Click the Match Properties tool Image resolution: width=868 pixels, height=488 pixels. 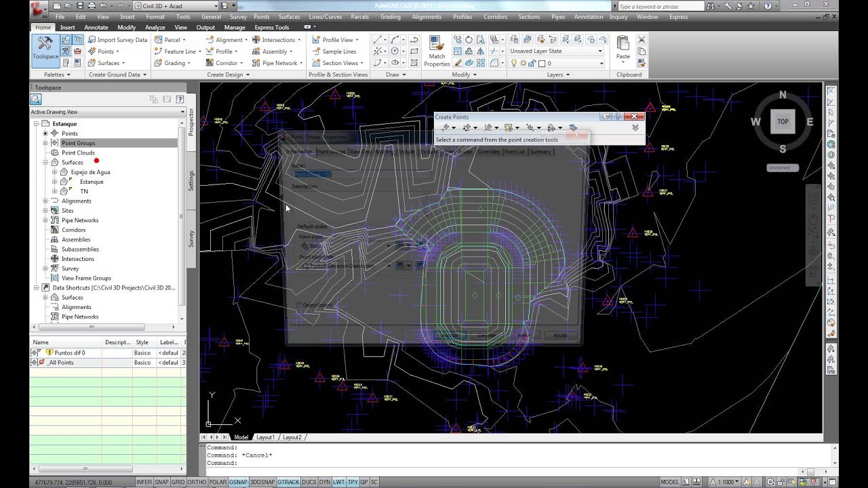tap(437, 51)
